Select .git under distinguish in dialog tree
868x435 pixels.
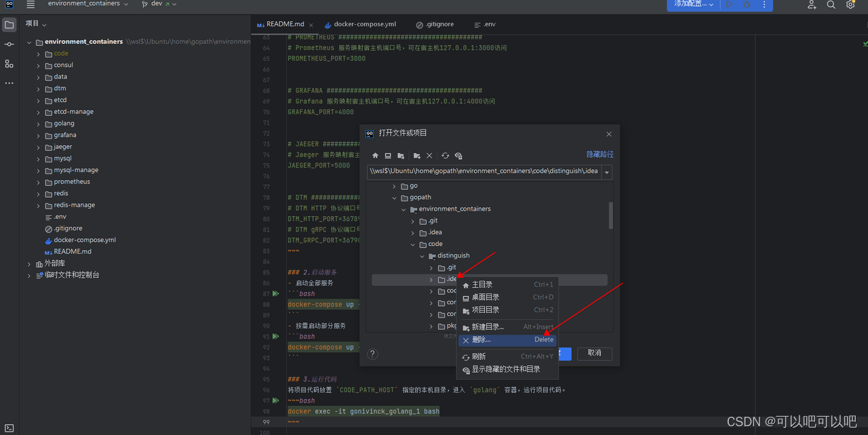coord(451,268)
